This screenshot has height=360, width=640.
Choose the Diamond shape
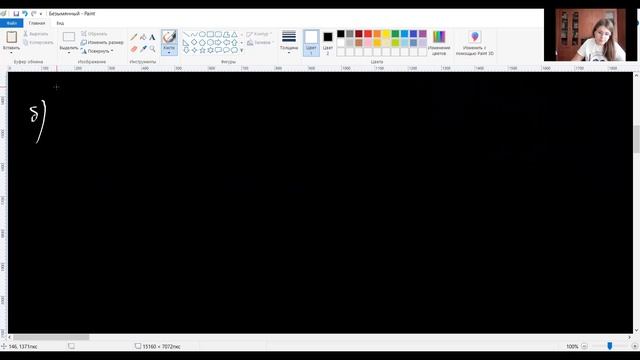point(194,42)
